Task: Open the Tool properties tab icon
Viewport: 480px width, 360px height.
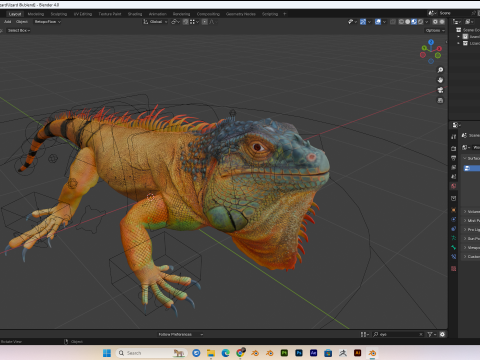Action: click(454, 137)
